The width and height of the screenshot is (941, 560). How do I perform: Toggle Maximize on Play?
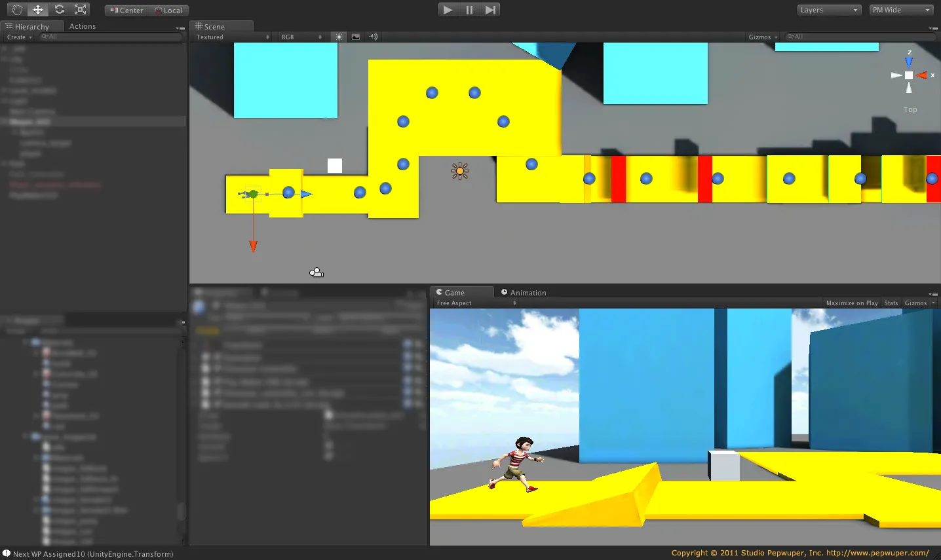coord(851,303)
